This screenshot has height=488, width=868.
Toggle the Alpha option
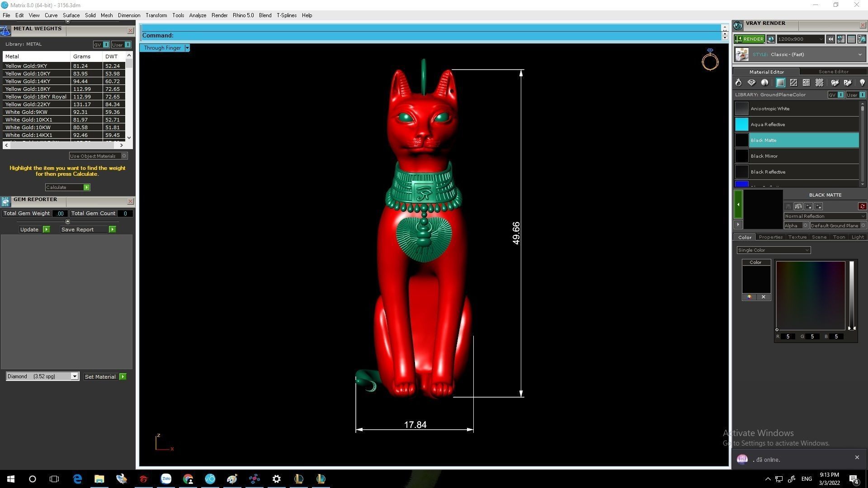pyautogui.click(x=796, y=225)
